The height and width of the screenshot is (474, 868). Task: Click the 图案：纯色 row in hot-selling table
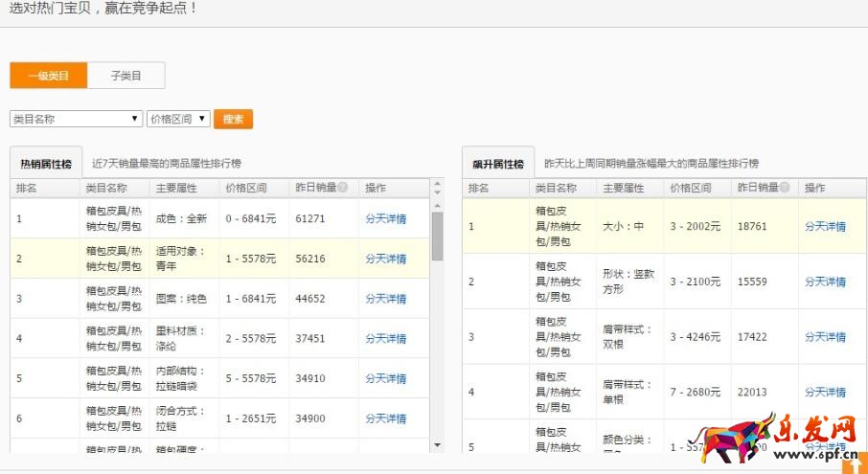[x=180, y=299]
